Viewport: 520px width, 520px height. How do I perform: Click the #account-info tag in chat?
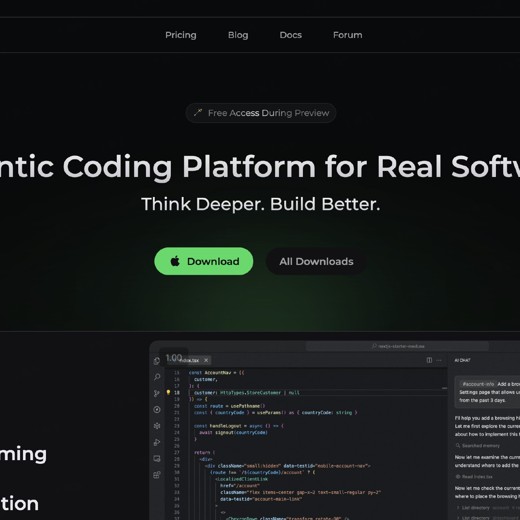pos(478,384)
